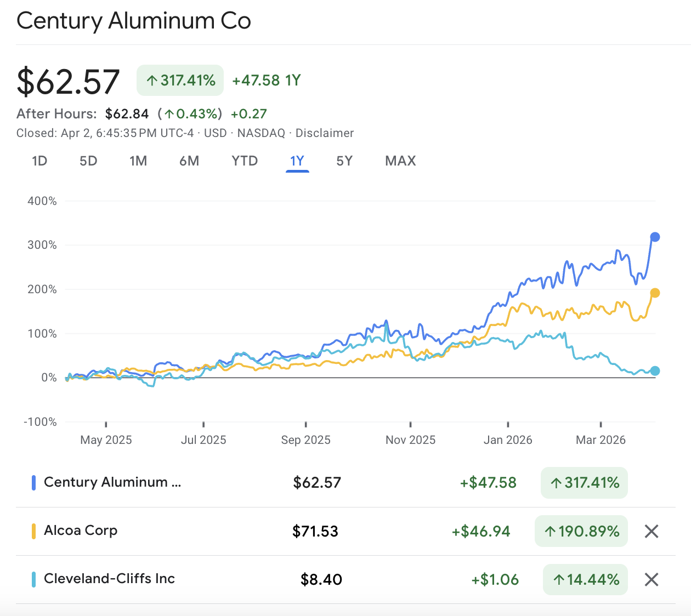Select the 5Y time range

tap(344, 161)
